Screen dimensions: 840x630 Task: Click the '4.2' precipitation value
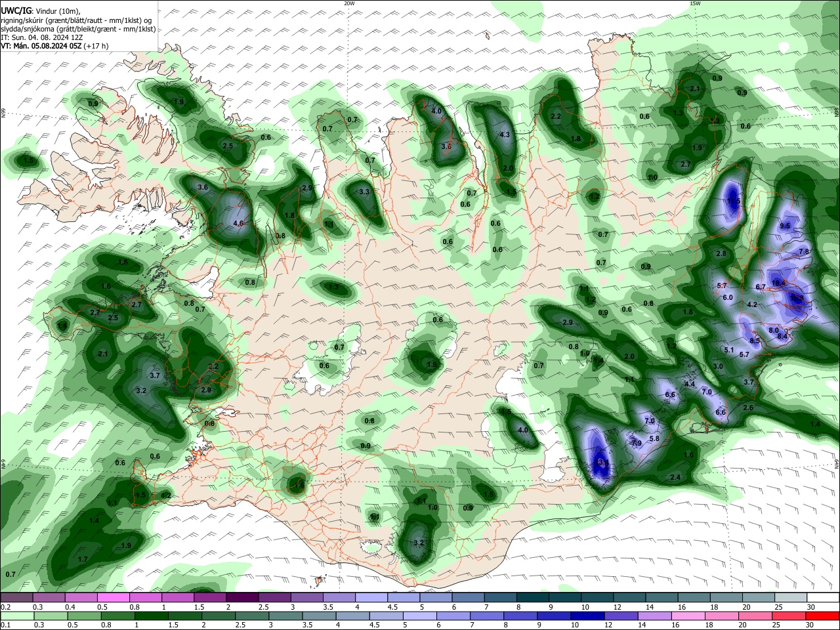(x=753, y=304)
